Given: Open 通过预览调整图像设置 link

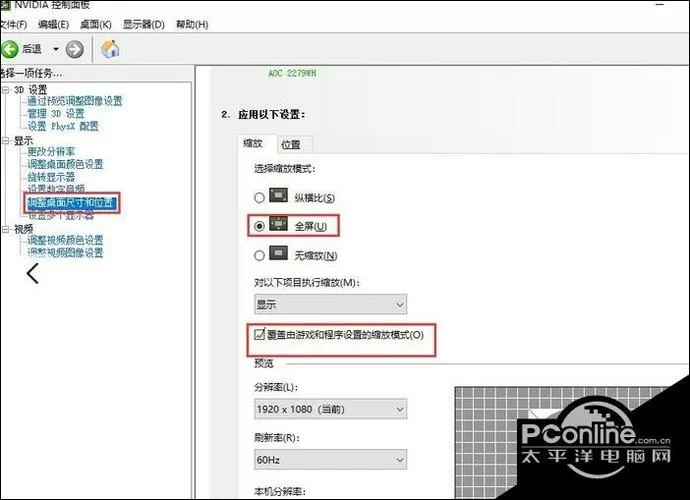Looking at the screenshot, I should point(75,101).
